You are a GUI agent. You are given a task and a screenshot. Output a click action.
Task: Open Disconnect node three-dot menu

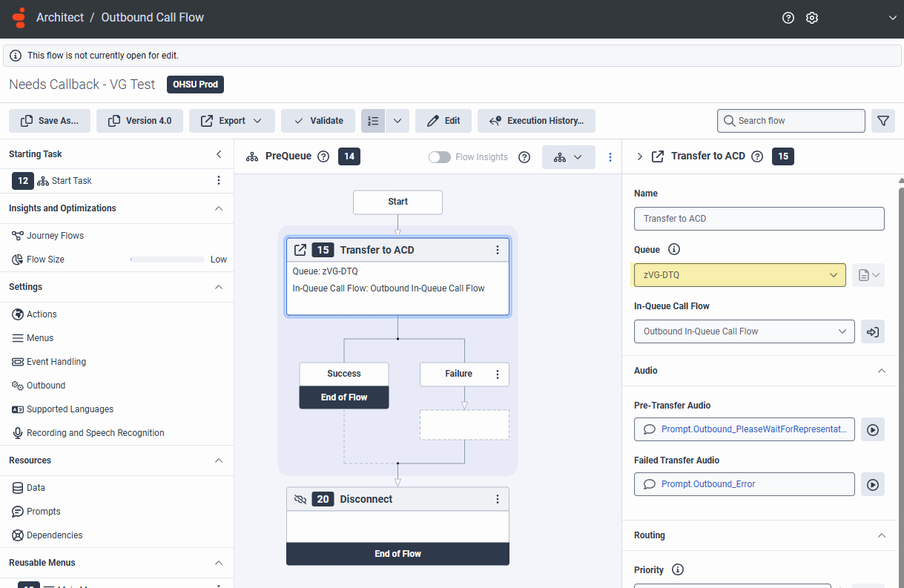click(498, 499)
